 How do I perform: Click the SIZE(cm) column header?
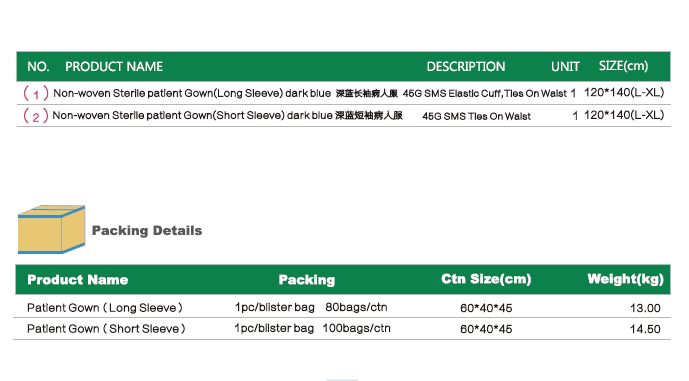pyautogui.click(x=623, y=66)
